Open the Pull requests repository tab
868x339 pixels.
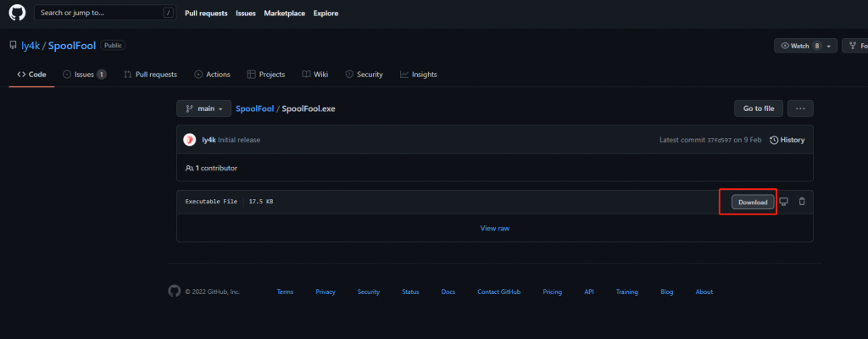150,75
